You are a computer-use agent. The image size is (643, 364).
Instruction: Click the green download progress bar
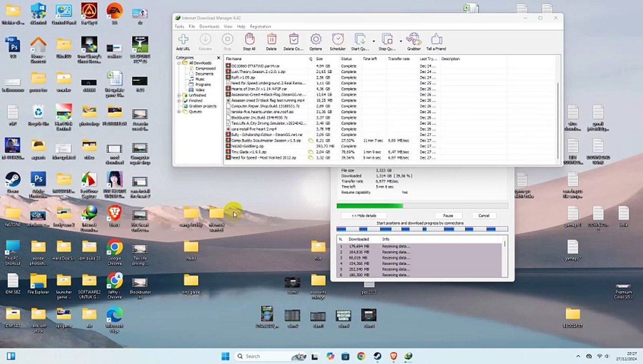click(x=422, y=206)
